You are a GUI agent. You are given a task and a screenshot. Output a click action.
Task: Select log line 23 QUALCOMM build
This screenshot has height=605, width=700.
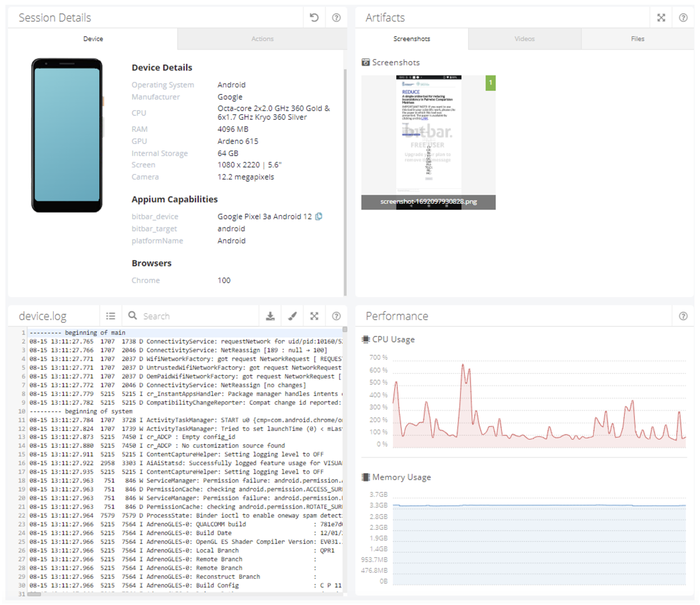pos(185,524)
